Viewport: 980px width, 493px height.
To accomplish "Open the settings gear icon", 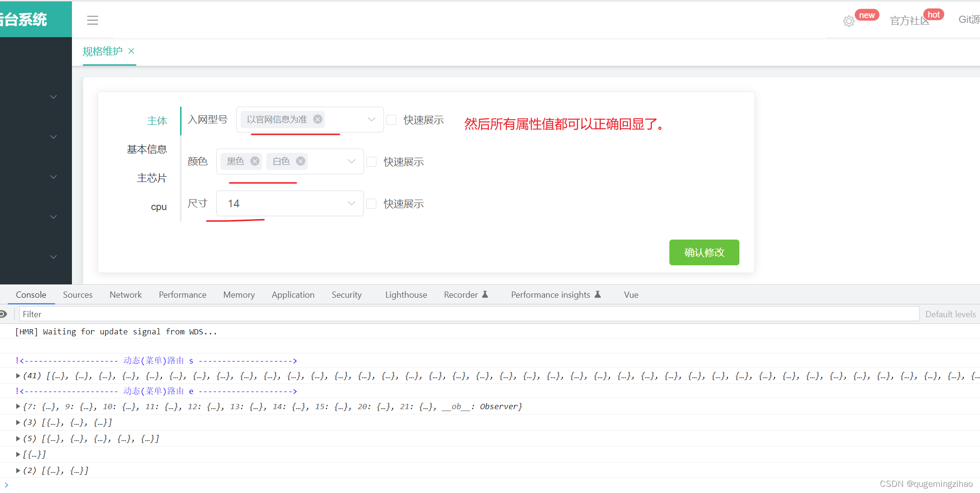I will [849, 21].
